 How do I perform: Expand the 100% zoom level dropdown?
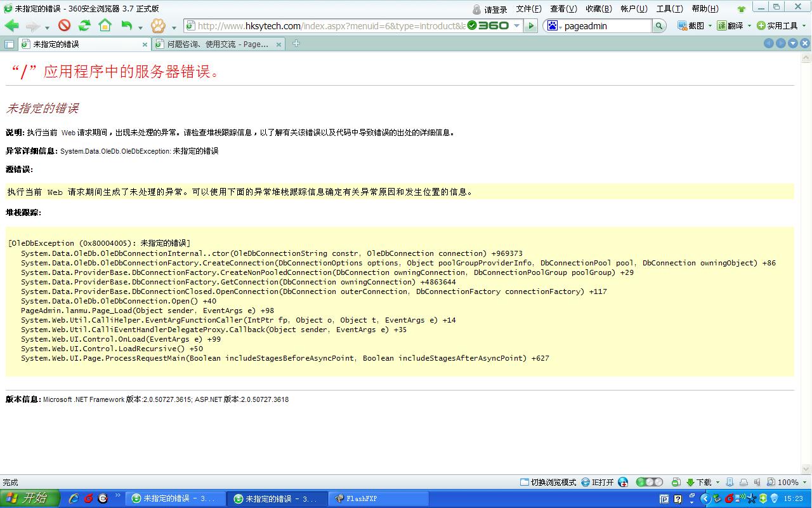tap(804, 482)
